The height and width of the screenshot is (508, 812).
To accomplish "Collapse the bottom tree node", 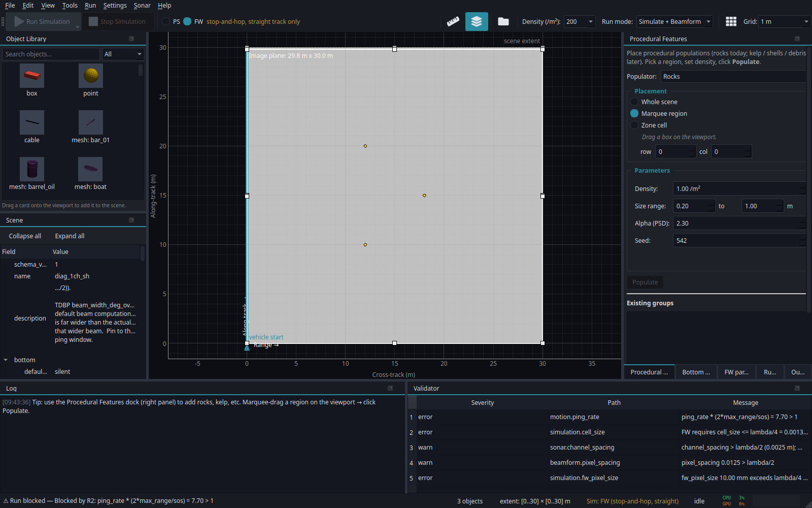I will click(x=6, y=360).
